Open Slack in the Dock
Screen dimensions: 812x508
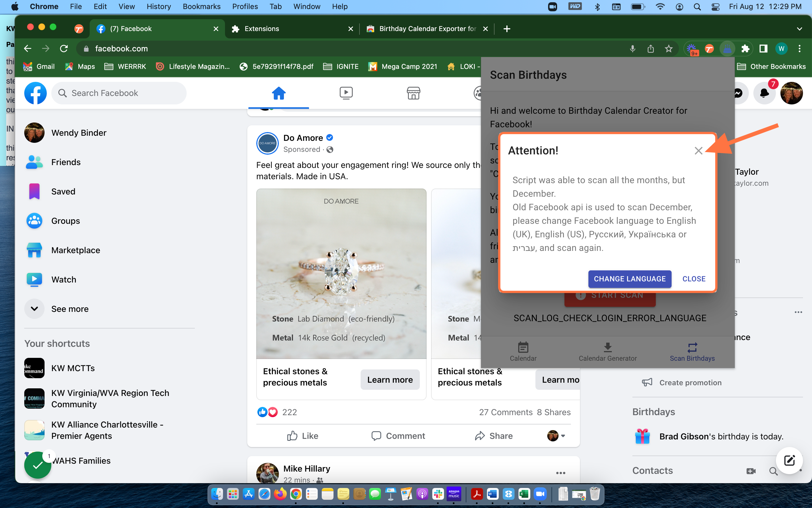[x=438, y=494]
